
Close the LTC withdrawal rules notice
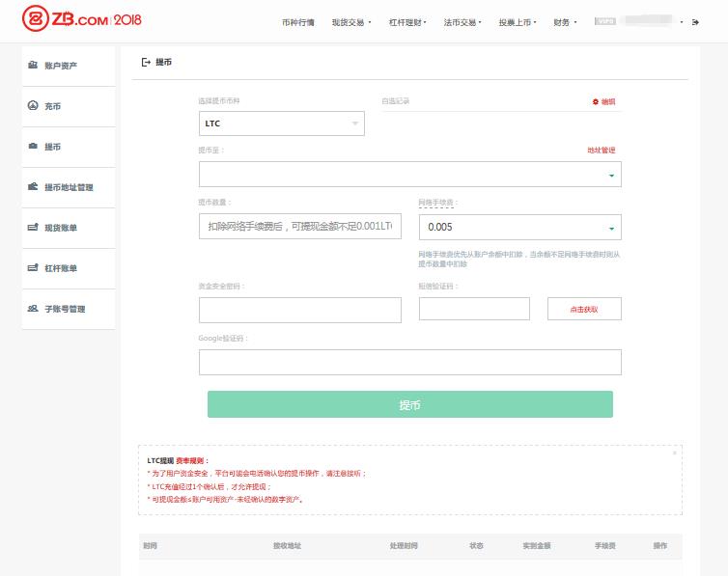(x=674, y=453)
